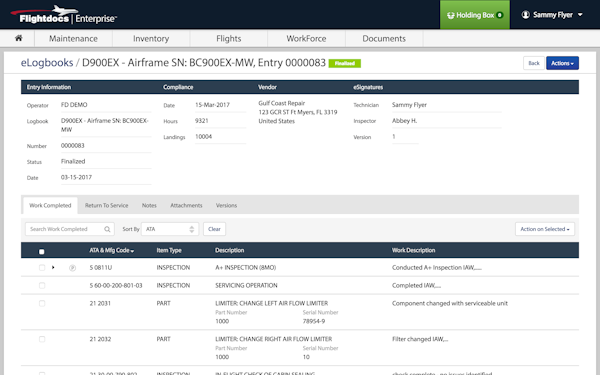Viewport: 600px width, 375px height.
Task: Click the Hours value 9321
Action: [202, 121]
